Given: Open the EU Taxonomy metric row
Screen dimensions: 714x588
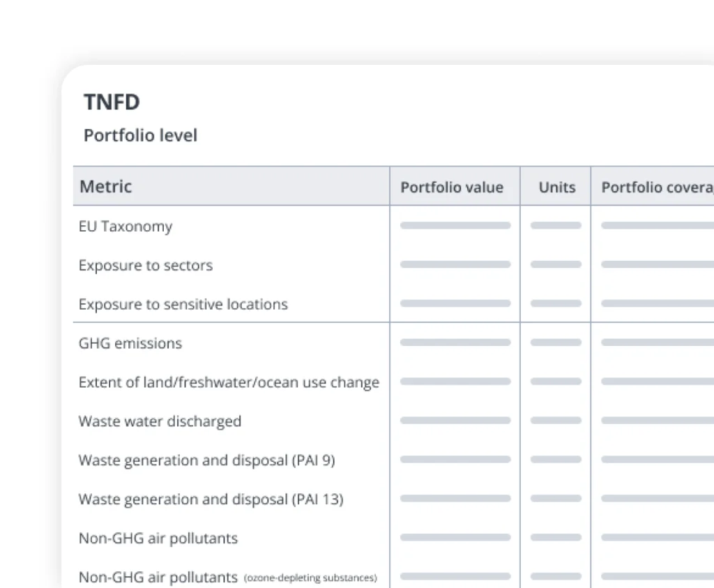Looking at the screenshot, I should pyautogui.click(x=126, y=226).
